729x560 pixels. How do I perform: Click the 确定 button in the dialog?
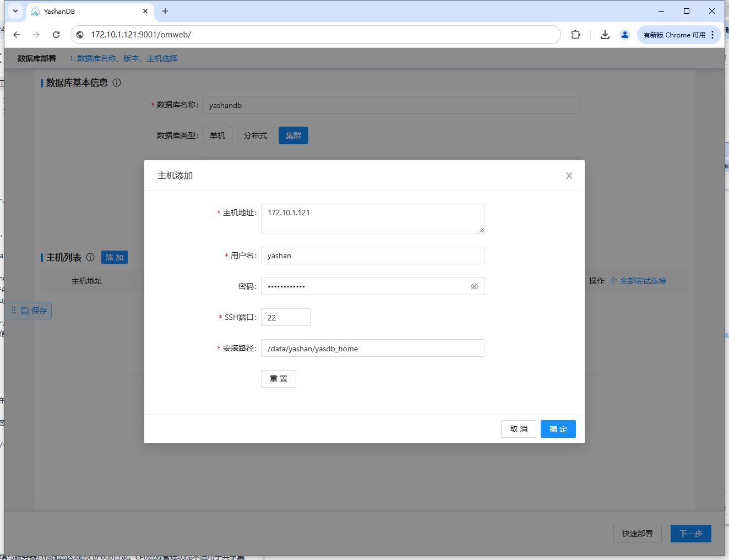(558, 429)
